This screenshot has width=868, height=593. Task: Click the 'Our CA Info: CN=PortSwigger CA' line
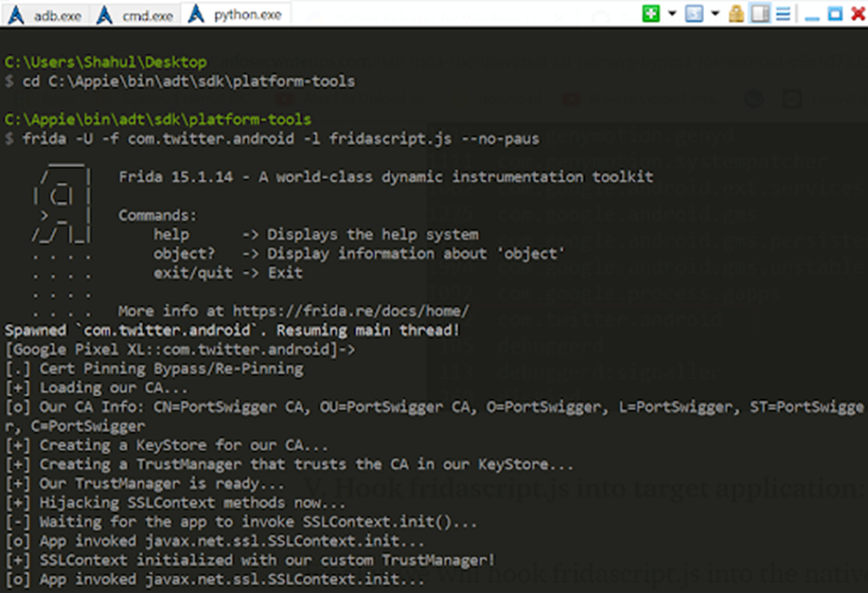pos(434,407)
